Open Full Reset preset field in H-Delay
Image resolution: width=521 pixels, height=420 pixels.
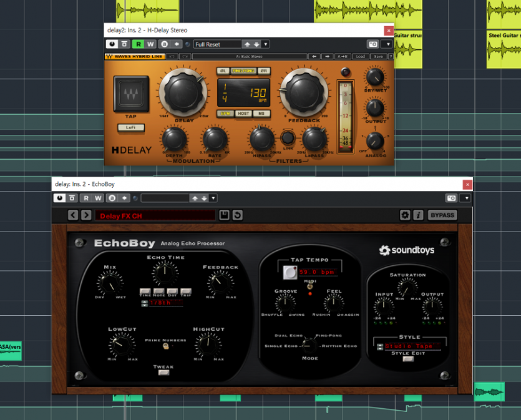(217, 44)
